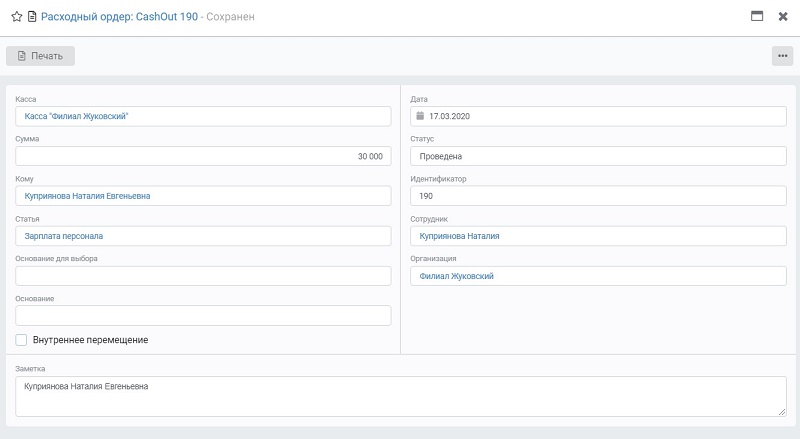Open the 'Расходный ордер: CashOut 190' title link
The width and height of the screenshot is (800, 439).
coord(119,17)
